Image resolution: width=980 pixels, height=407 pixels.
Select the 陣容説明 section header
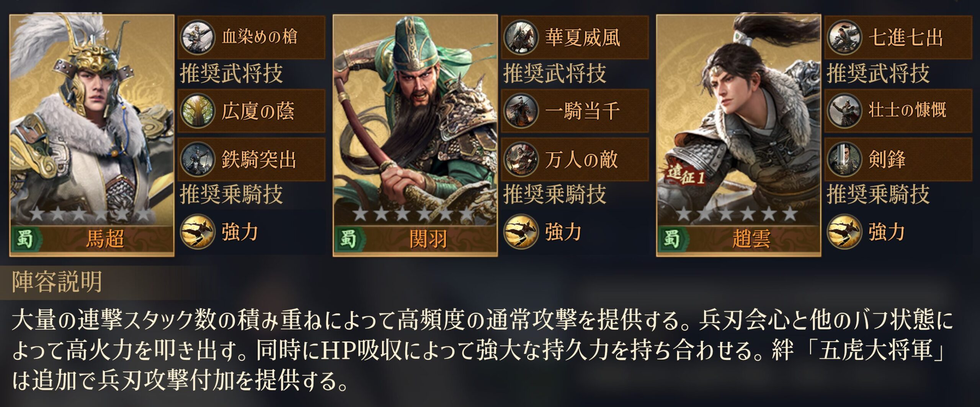[57, 282]
